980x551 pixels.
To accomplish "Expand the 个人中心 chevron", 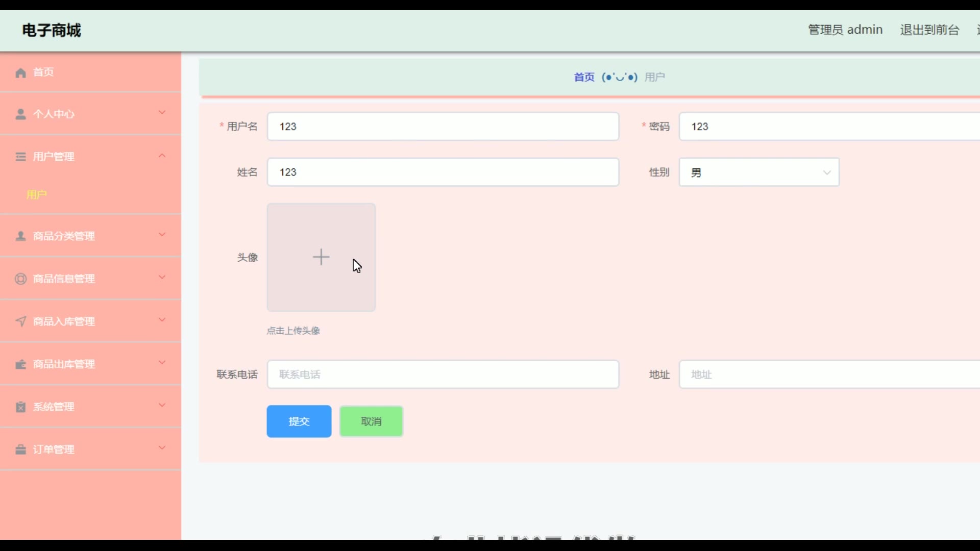I will coord(162,113).
